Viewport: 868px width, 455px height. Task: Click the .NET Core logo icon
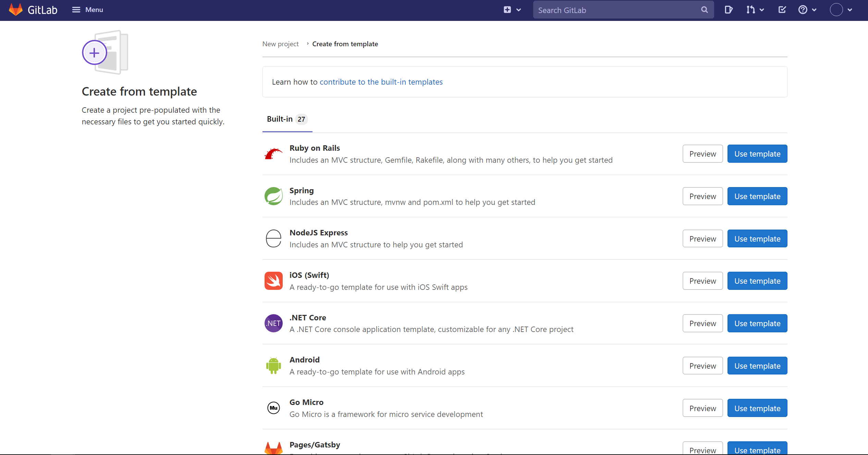click(273, 323)
